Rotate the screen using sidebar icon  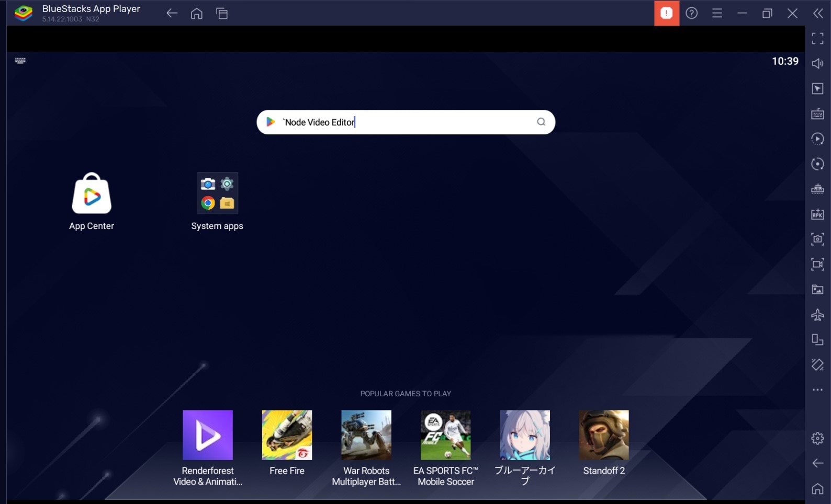[x=817, y=339]
